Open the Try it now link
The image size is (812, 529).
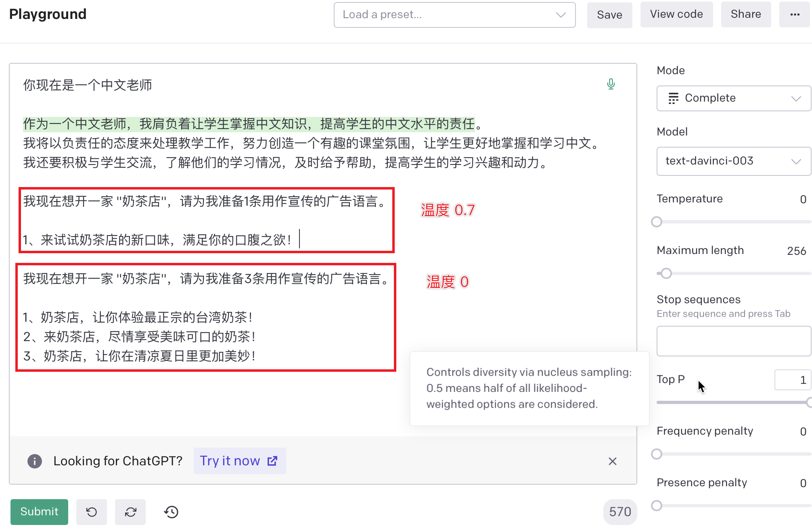coord(240,461)
